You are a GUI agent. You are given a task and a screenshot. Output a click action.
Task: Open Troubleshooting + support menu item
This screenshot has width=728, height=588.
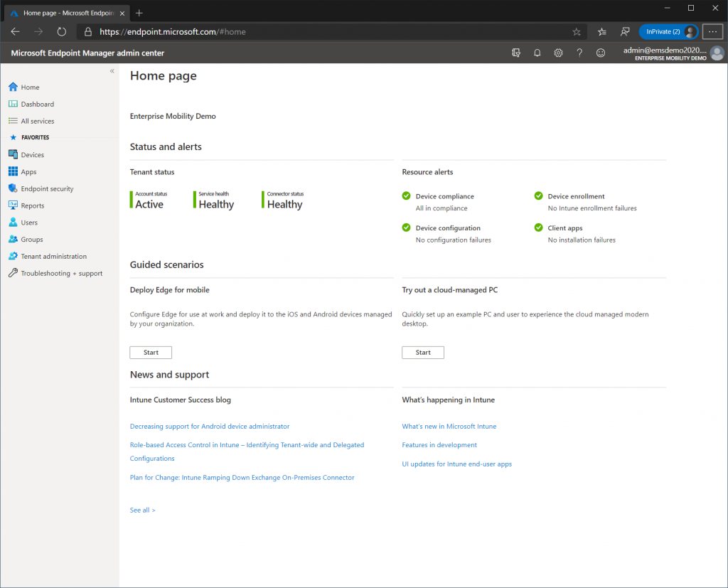(x=62, y=273)
